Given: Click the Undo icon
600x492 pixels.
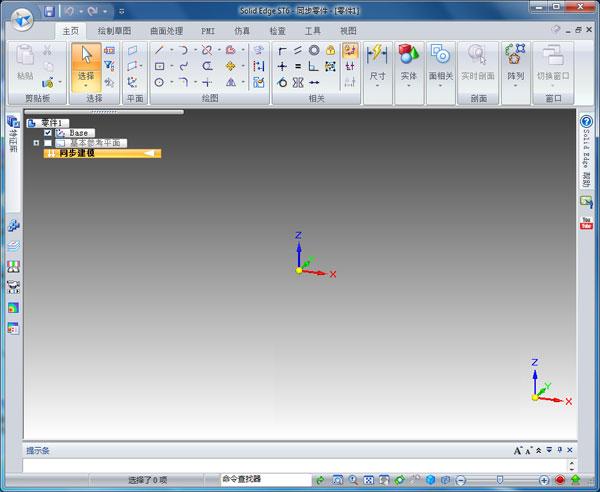Looking at the screenshot, I should (x=69, y=11).
